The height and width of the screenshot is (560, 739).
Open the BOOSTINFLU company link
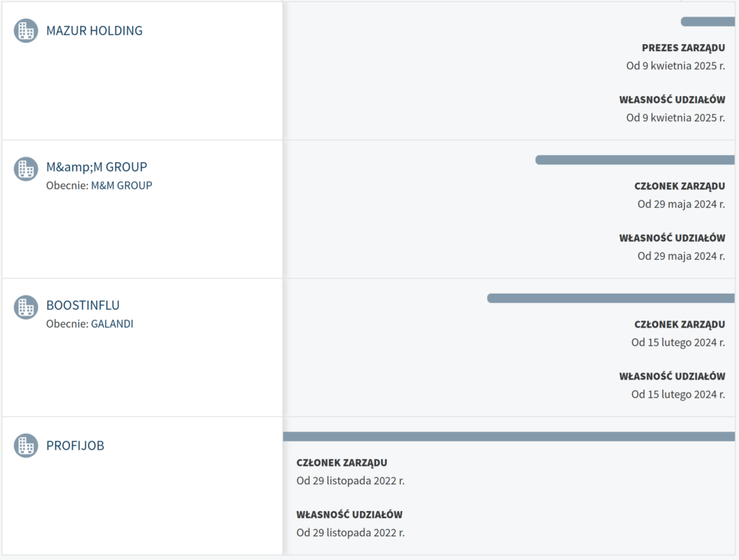83,305
